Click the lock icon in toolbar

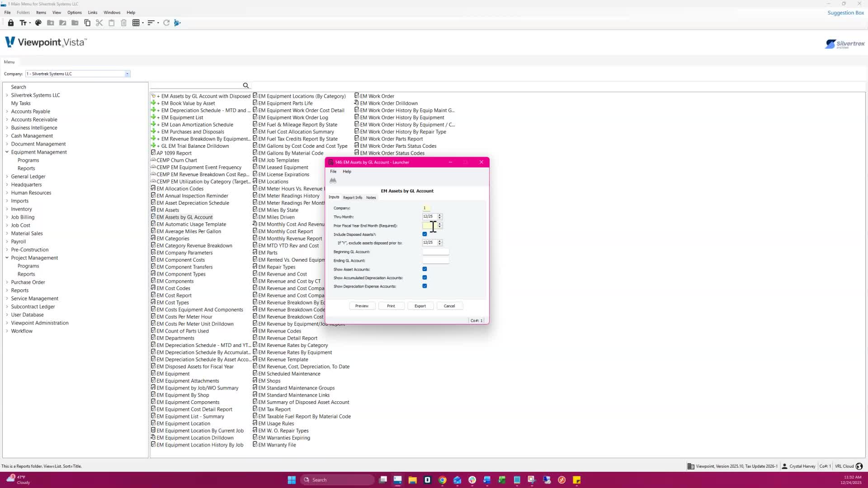[11, 23]
